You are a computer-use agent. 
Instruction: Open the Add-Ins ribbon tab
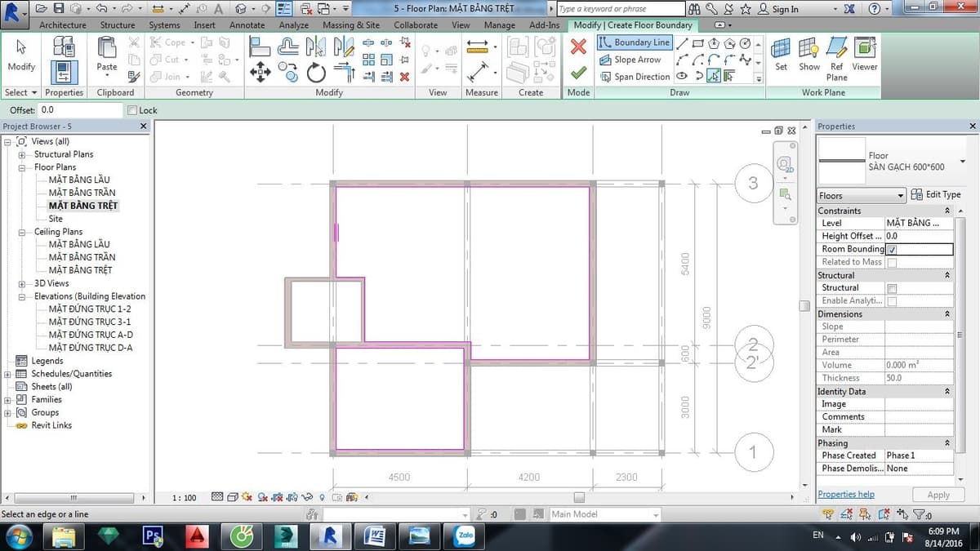tap(544, 24)
